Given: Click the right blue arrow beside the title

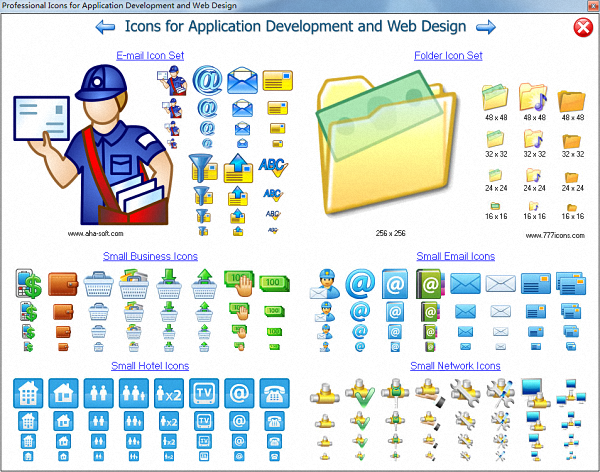Looking at the screenshot, I should (x=491, y=27).
